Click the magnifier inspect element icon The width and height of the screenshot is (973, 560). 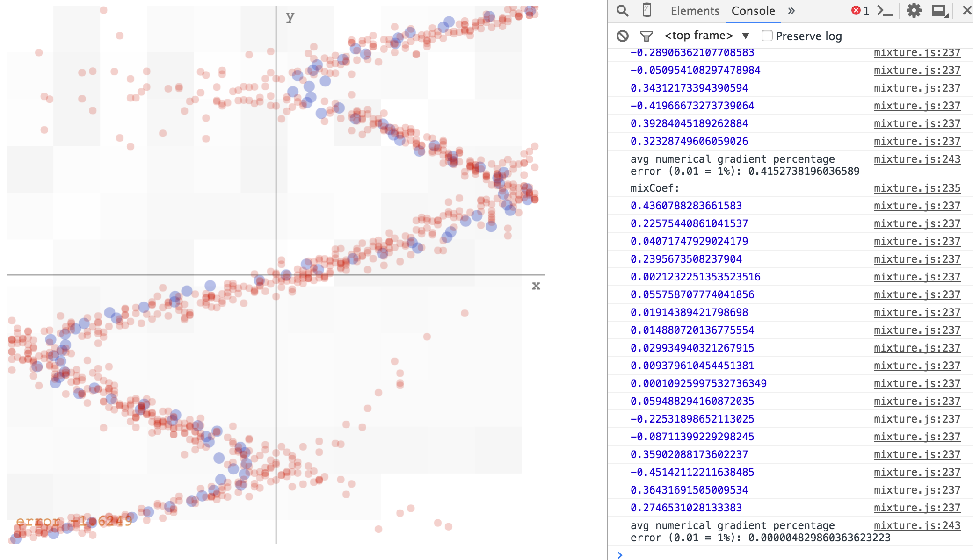pyautogui.click(x=622, y=10)
